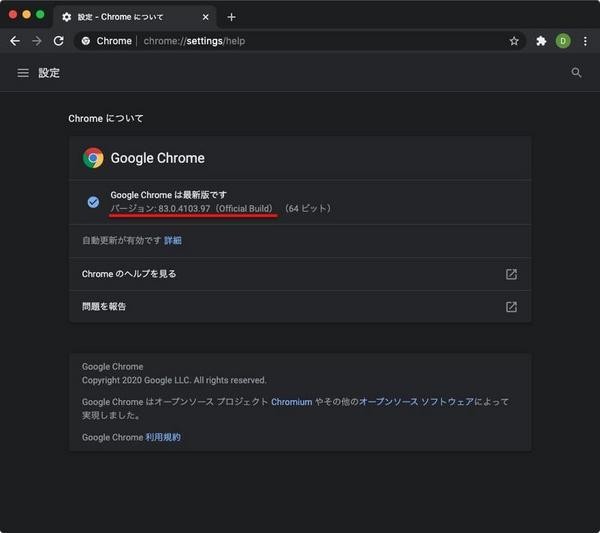Open the green D profile avatar

coord(563,41)
